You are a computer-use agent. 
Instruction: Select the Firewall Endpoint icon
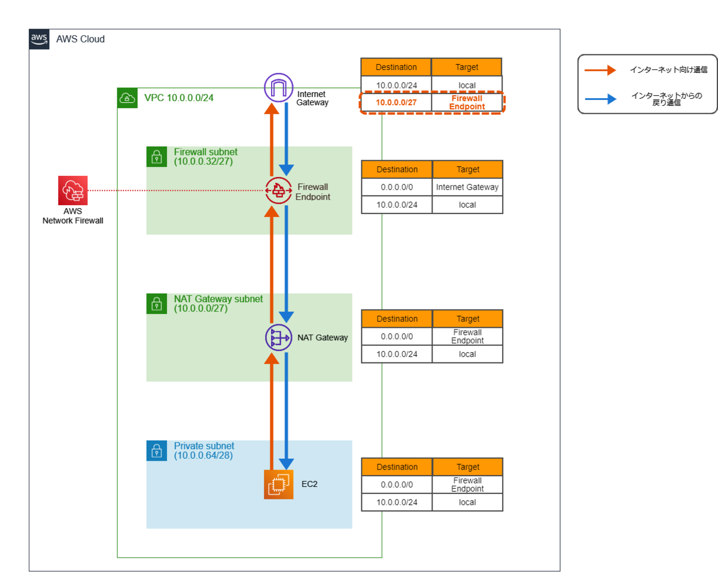pyautogui.click(x=279, y=191)
